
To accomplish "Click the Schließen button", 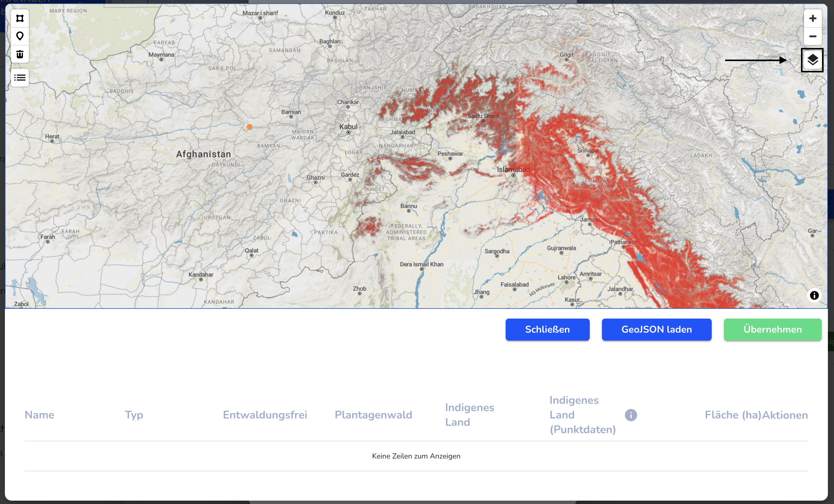I will click(547, 330).
